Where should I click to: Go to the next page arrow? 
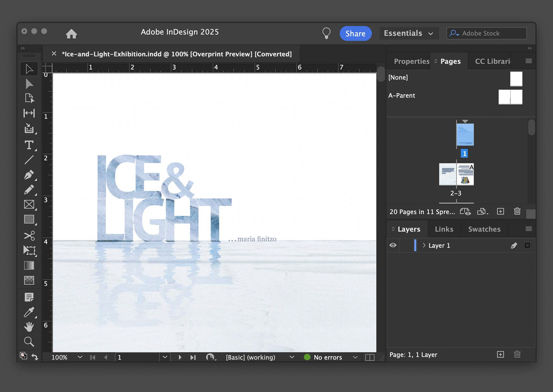pos(180,357)
